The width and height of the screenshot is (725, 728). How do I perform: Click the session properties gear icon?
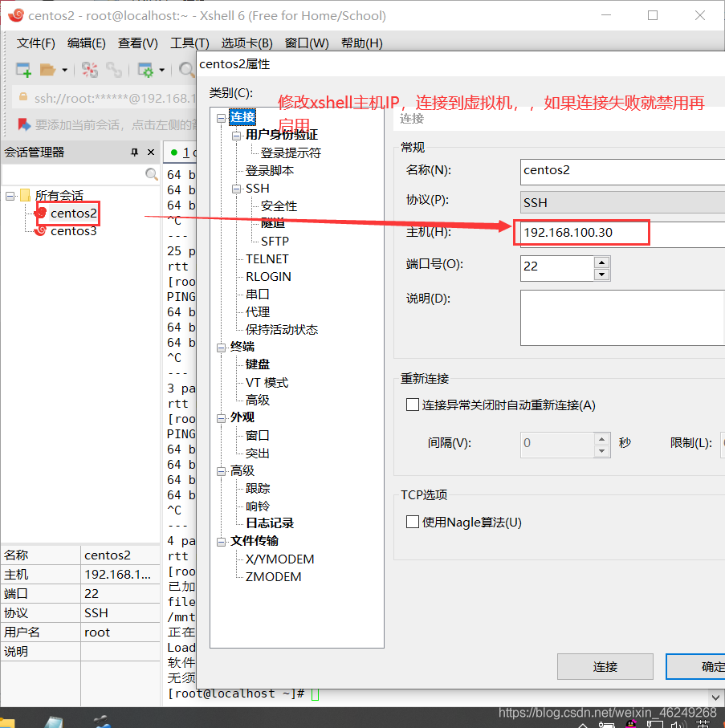tap(146, 70)
